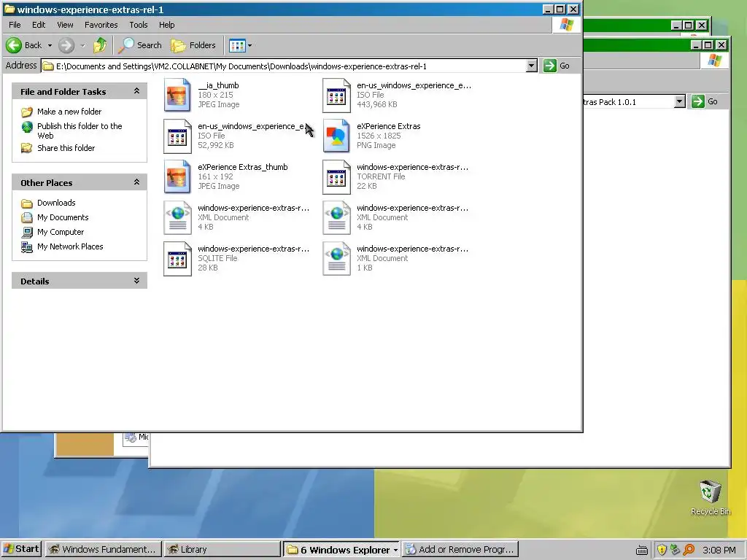
Task: Select the 52,992 KB ISO file icon
Action: click(x=177, y=136)
